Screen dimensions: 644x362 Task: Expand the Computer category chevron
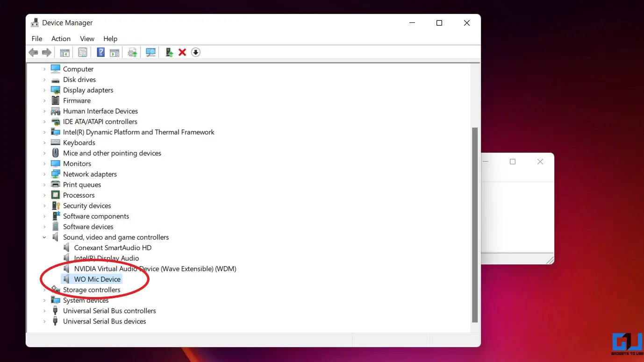pyautogui.click(x=44, y=69)
